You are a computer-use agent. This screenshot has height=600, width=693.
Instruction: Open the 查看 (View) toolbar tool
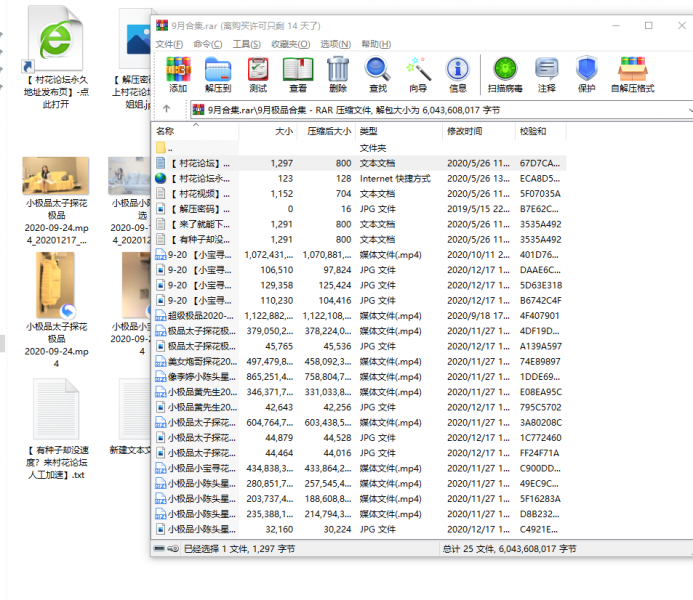tap(297, 74)
